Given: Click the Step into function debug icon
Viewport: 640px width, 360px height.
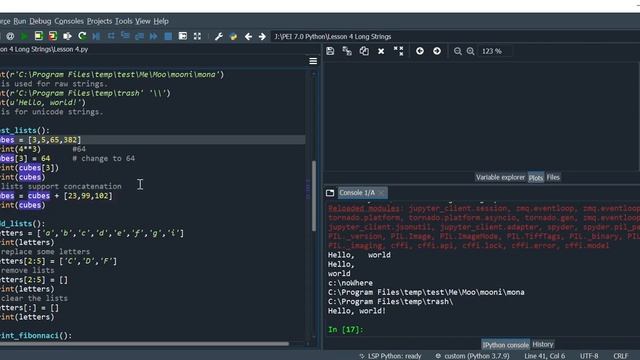Looking at the screenshot, I should point(125,36).
